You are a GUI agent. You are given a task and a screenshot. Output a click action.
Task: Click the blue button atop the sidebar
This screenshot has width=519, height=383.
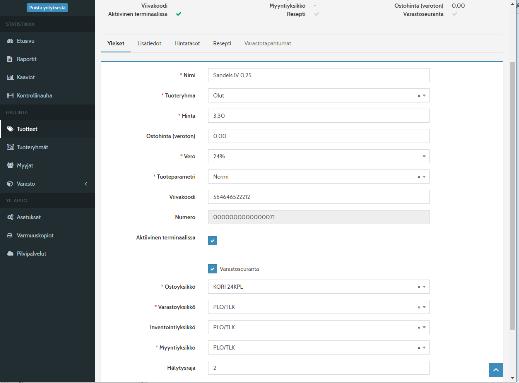tap(47, 8)
